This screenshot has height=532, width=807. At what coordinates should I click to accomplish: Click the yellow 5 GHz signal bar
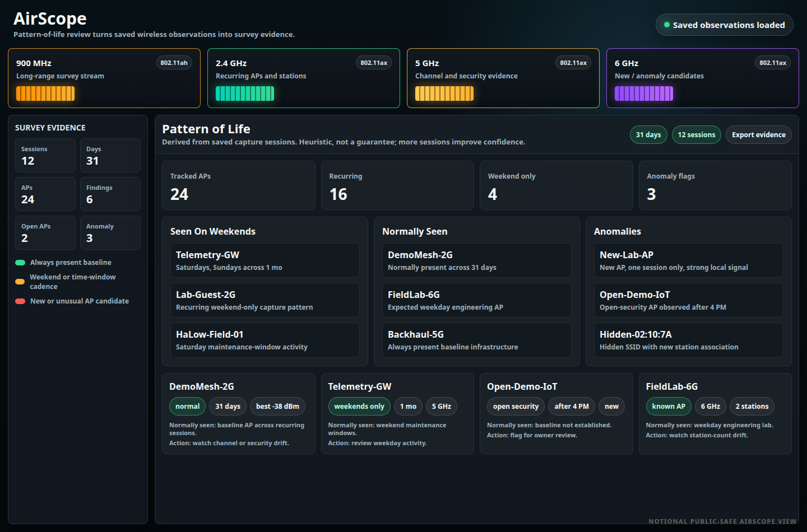pyautogui.click(x=444, y=94)
